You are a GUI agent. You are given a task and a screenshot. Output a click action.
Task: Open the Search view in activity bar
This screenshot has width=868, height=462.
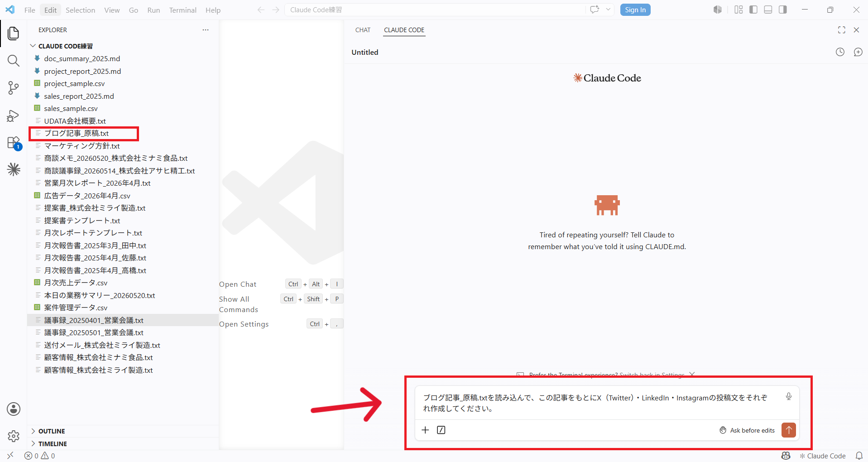pos(14,61)
